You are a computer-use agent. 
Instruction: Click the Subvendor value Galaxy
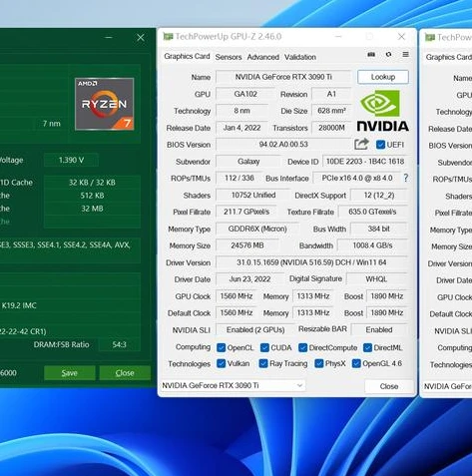pyautogui.click(x=248, y=162)
